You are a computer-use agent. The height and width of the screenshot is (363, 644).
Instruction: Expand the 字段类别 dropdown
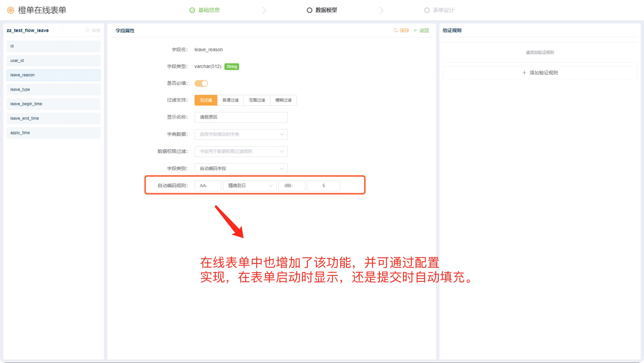coord(241,168)
